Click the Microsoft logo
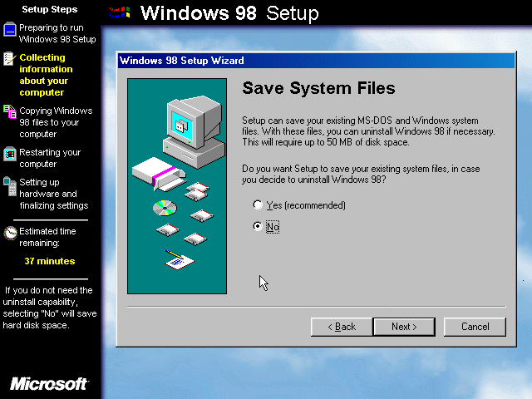This screenshot has height=399, width=532. click(49, 384)
